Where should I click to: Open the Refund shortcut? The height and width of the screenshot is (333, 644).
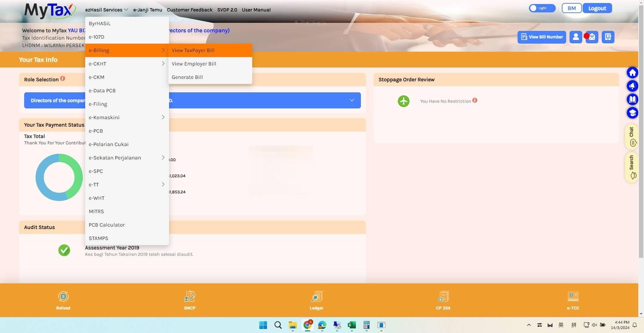coord(63,300)
